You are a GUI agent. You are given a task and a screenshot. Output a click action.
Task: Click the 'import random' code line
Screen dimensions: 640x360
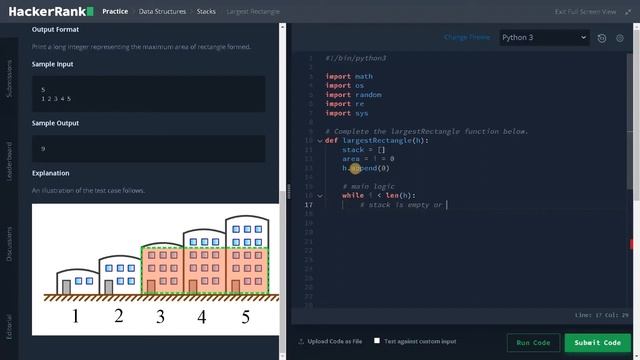tap(353, 95)
